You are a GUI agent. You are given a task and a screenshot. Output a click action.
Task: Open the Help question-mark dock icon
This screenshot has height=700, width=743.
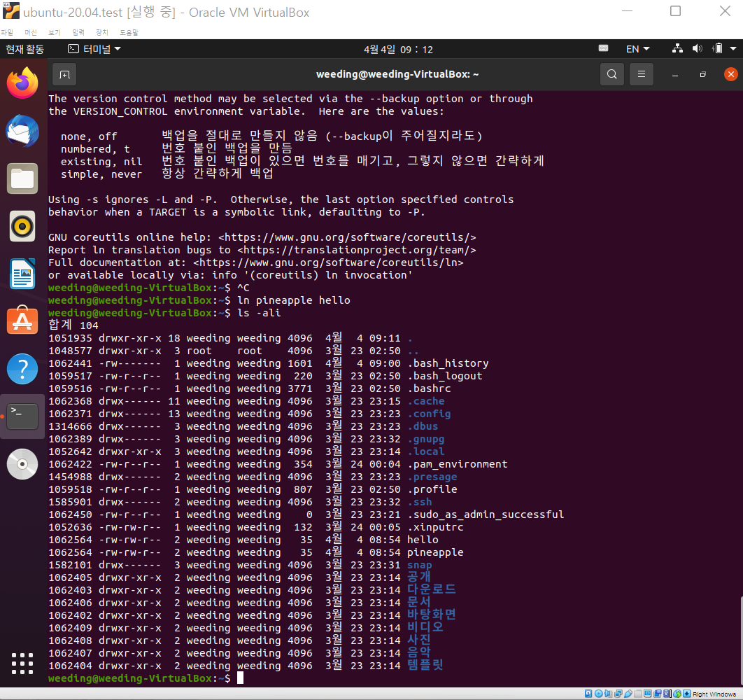point(22,369)
